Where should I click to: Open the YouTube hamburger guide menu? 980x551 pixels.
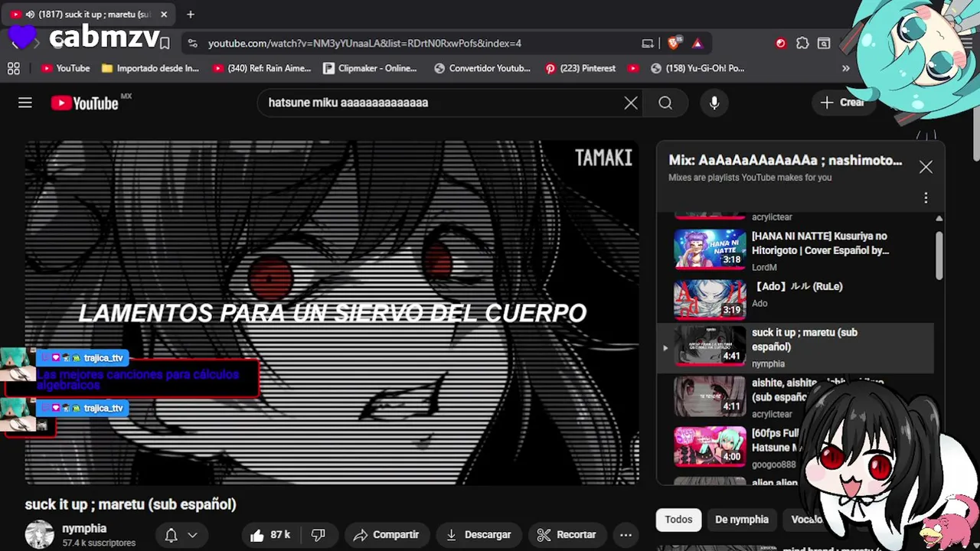[25, 103]
